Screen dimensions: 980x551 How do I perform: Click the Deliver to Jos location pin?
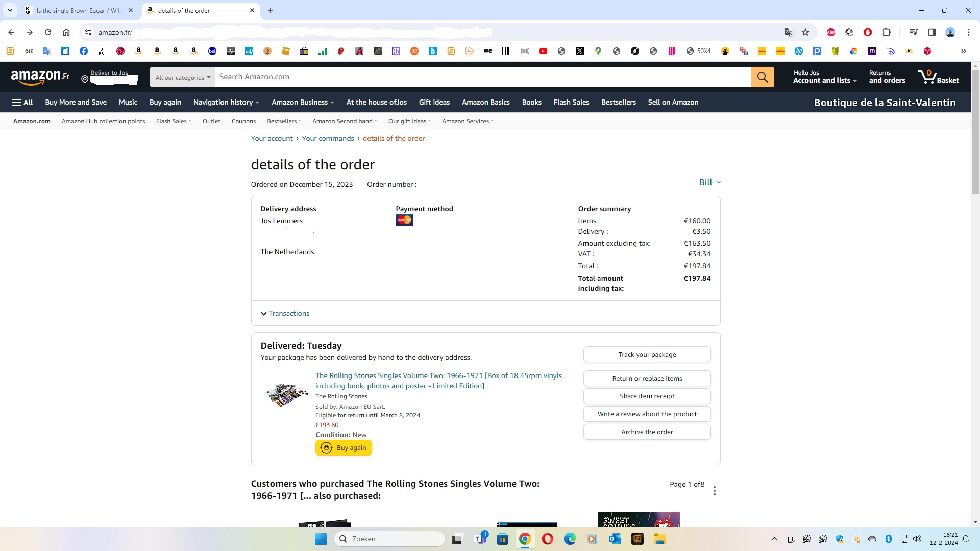click(x=85, y=79)
